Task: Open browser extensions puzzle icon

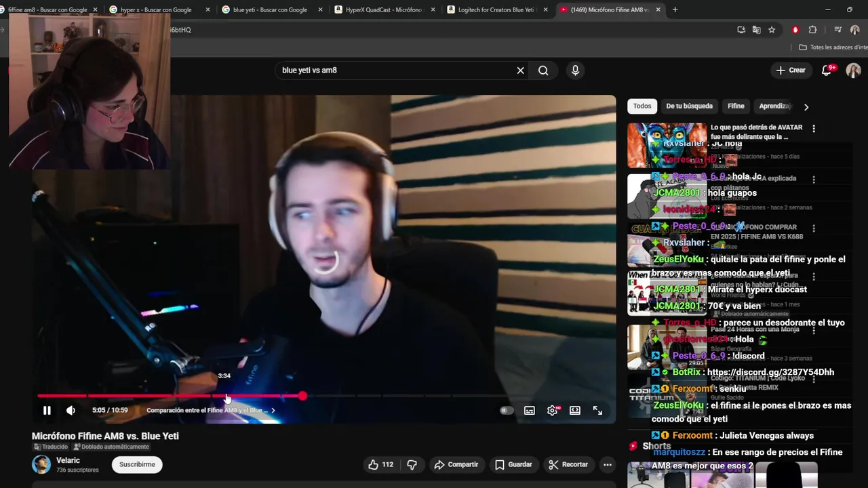Action: [x=812, y=30]
